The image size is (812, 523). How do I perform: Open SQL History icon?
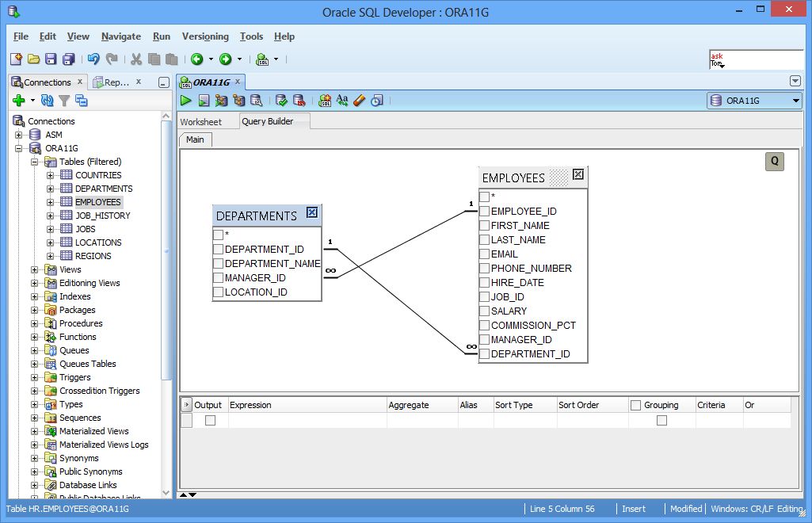(x=377, y=101)
